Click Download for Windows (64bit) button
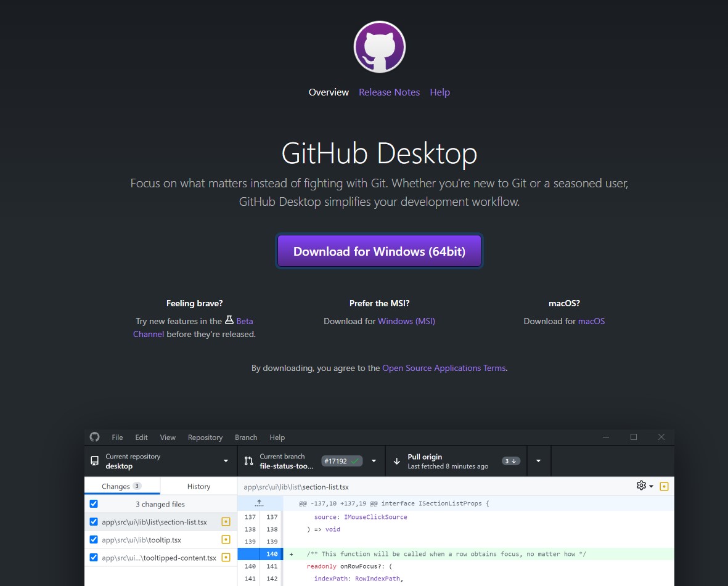Screen dimensions: 728x586 click(x=379, y=251)
